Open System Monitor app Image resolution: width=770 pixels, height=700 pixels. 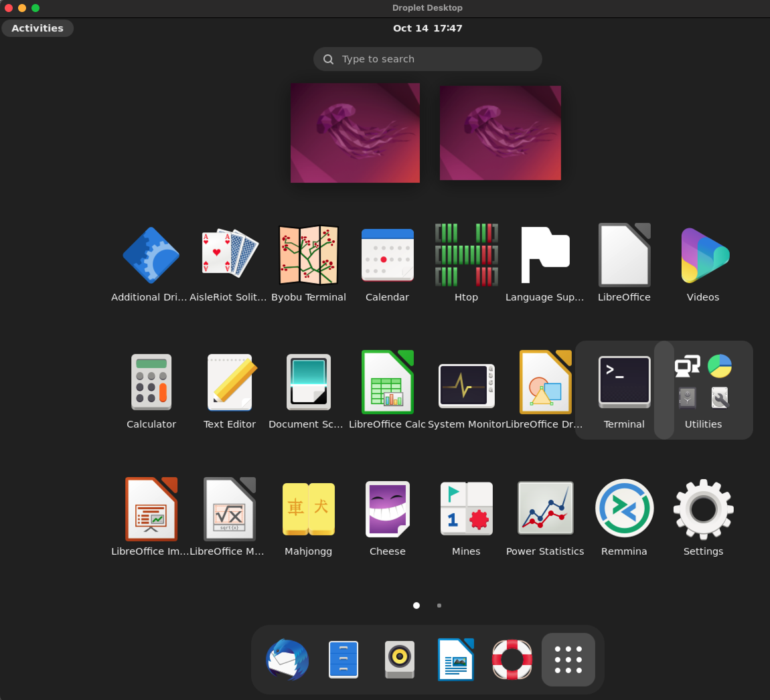466,385
